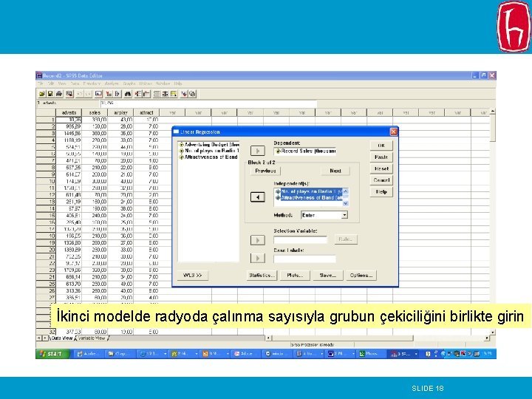
Task: Click the Select Cases toolbar icon
Action: click(x=174, y=94)
